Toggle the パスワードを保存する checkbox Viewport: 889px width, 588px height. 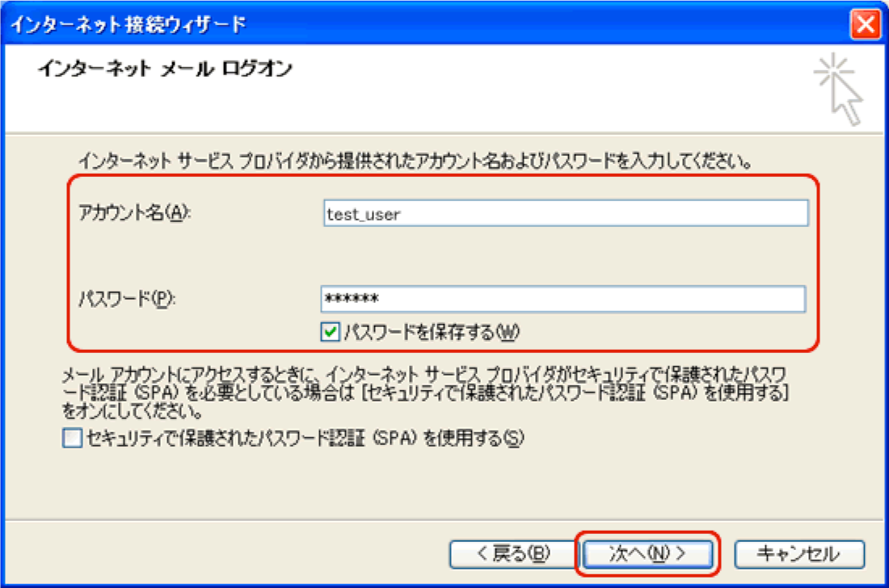coord(330,331)
